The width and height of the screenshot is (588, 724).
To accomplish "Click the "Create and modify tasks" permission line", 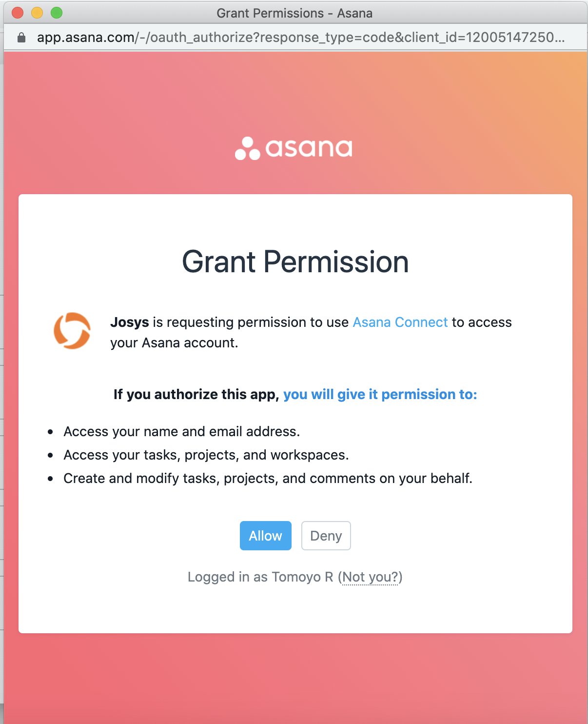I will coord(268,479).
